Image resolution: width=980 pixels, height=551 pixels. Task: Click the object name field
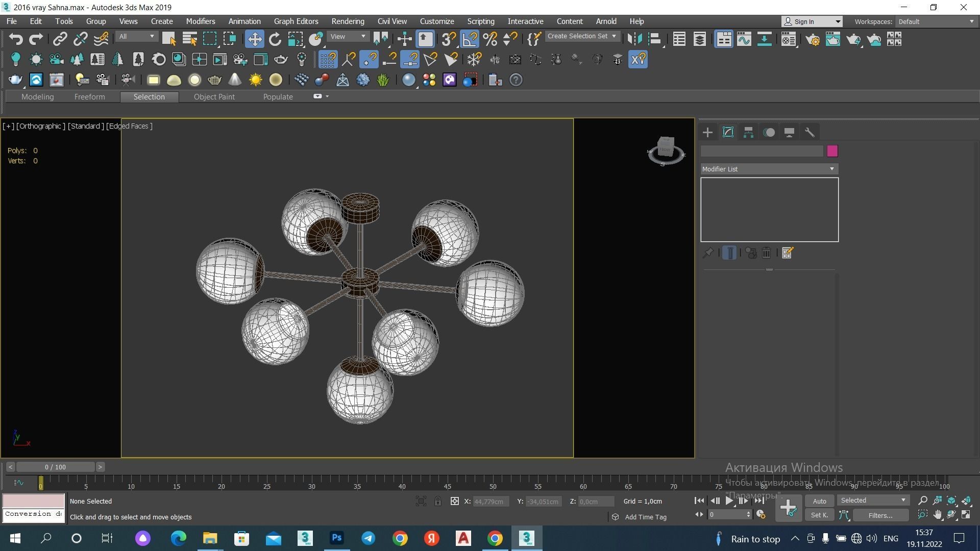pyautogui.click(x=762, y=151)
